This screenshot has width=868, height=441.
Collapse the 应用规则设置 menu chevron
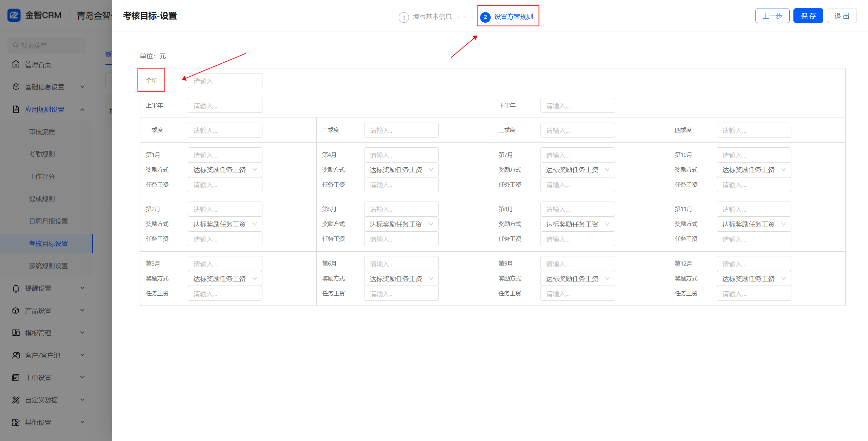(82, 109)
